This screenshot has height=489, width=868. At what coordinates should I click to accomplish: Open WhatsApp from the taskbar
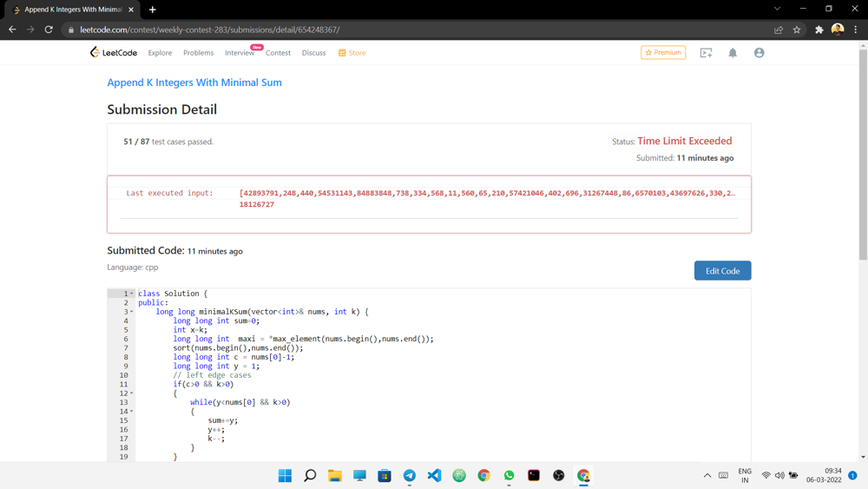(509, 475)
